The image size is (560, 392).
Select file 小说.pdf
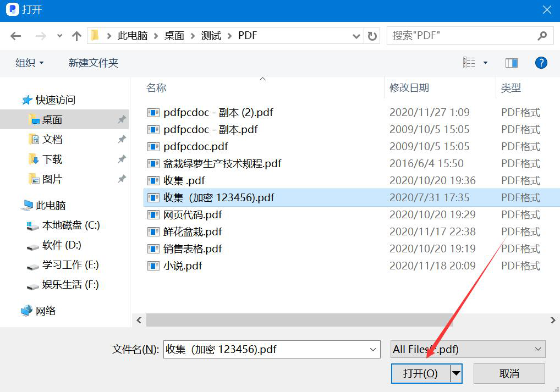[183, 266]
